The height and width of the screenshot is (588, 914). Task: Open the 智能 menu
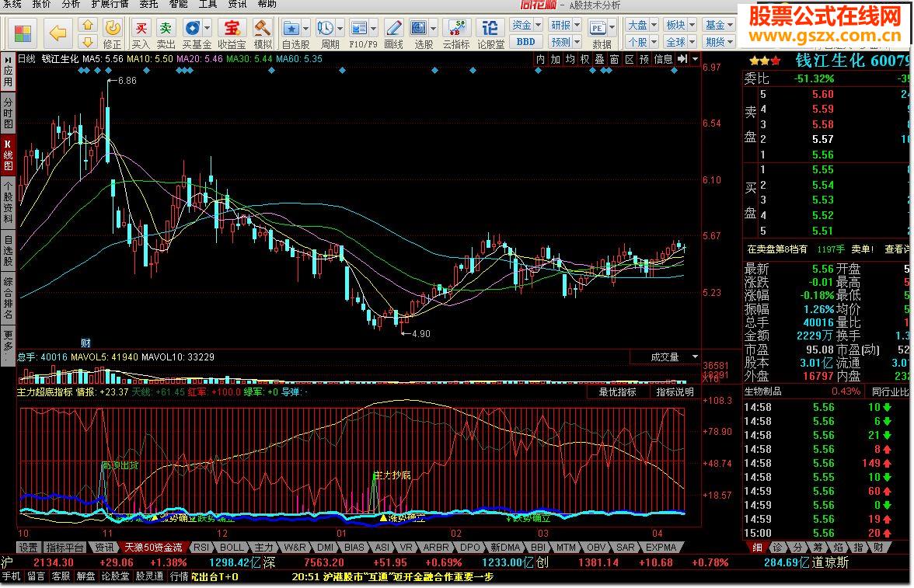click(x=178, y=4)
